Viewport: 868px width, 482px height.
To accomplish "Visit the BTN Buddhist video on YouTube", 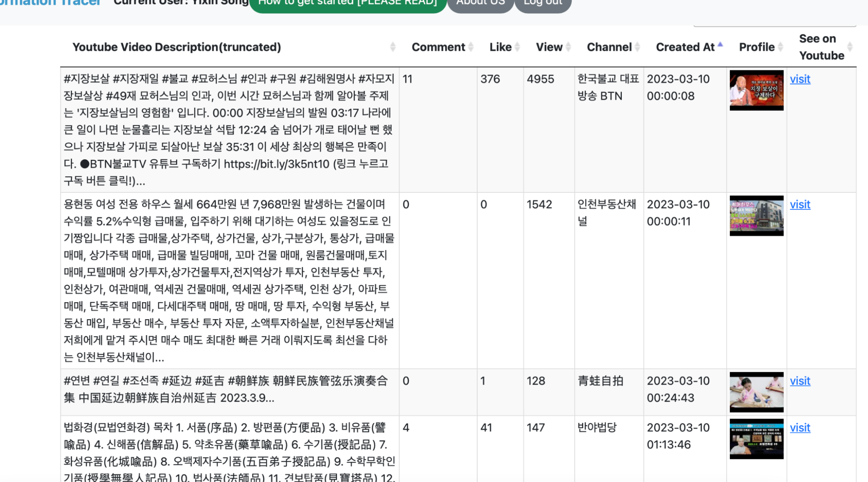I will [x=800, y=79].
